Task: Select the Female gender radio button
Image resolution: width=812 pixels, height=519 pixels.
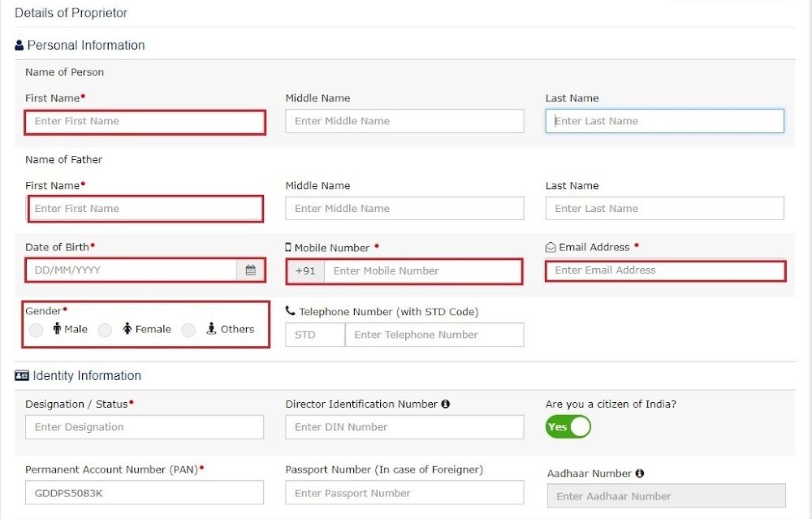Action: 105,330
